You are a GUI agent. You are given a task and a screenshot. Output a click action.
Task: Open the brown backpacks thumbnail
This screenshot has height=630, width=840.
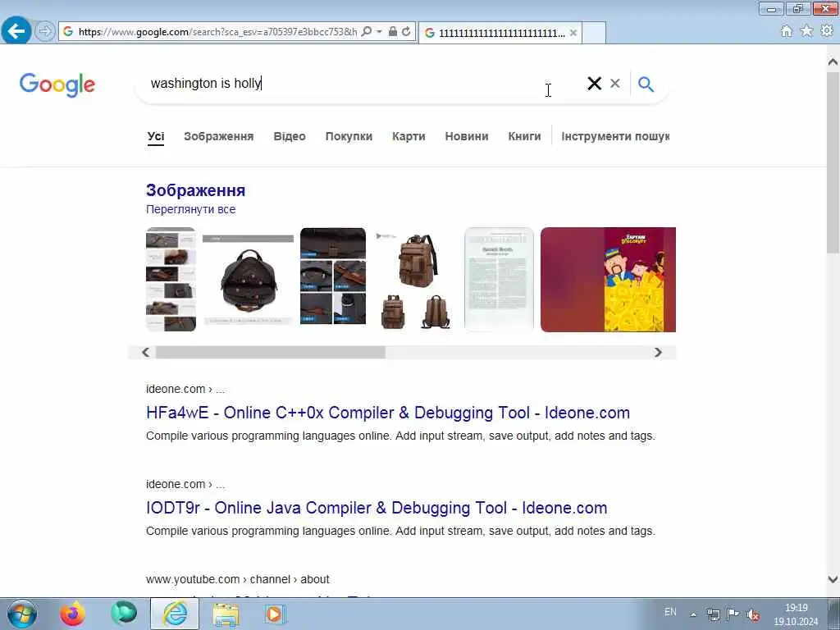(x=415, y=279)
